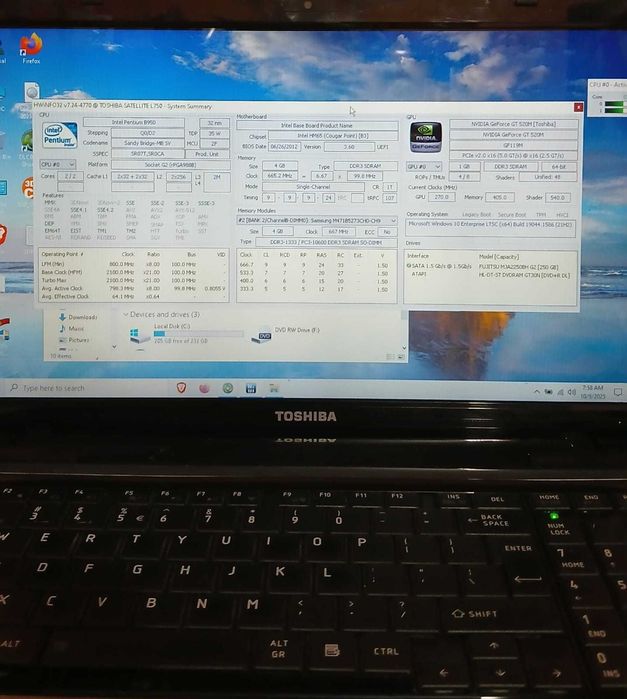Viewport: 627px width, 699px height.
Task: Click the Shader clock 540.0 field
Action: tap(557, 197)
